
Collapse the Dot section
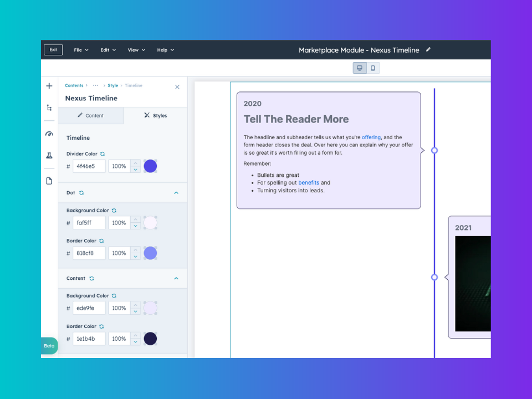(x=176, y=193)
